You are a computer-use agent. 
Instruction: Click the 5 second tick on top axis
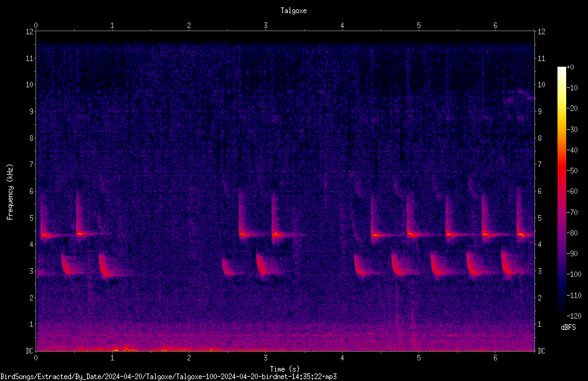tap(419, 26)
